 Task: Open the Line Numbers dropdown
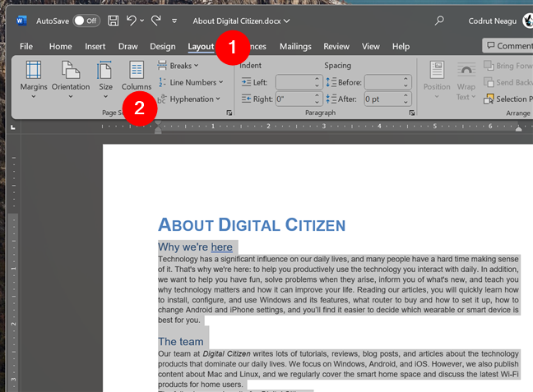tap(190, 82)
